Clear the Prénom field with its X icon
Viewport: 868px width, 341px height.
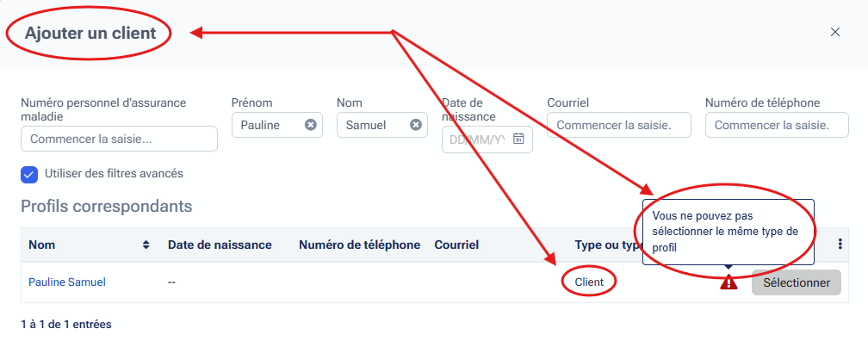[311, 125]
